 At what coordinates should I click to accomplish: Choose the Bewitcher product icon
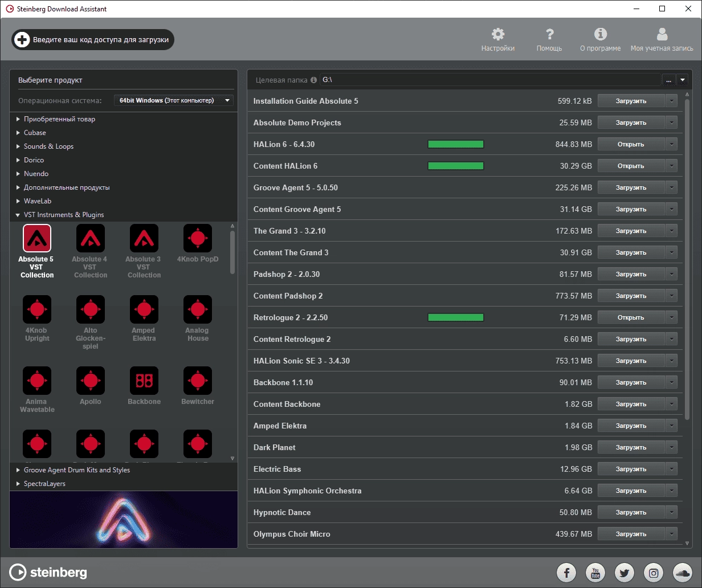coord(198,381)
